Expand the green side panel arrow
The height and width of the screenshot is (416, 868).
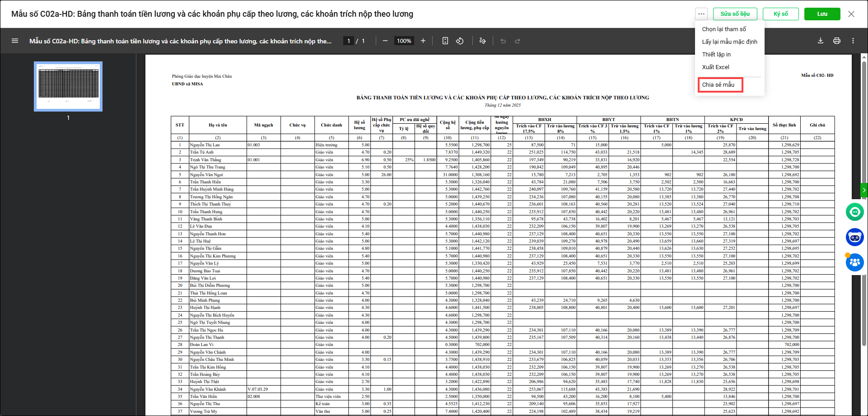pos(864,190)
